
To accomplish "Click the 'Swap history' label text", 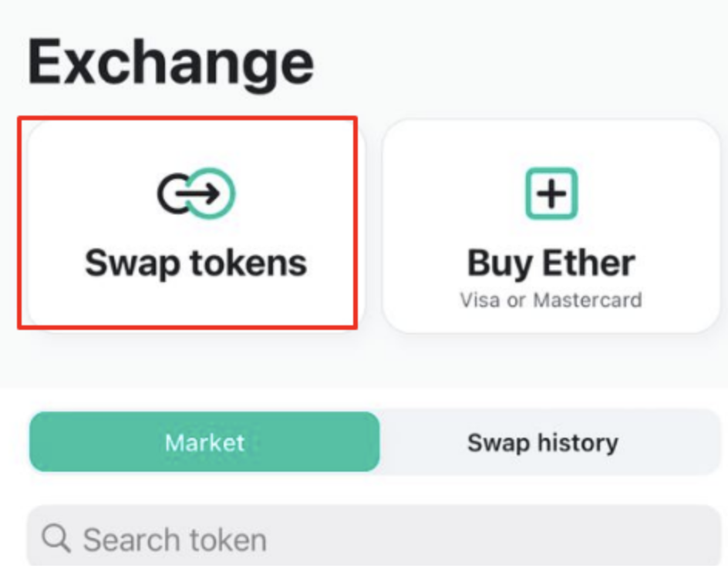I will [543, 443].
